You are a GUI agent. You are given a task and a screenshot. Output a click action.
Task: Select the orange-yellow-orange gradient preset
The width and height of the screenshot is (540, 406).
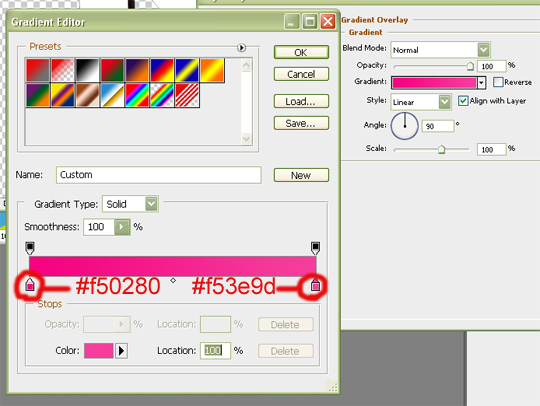coord(212,71)
